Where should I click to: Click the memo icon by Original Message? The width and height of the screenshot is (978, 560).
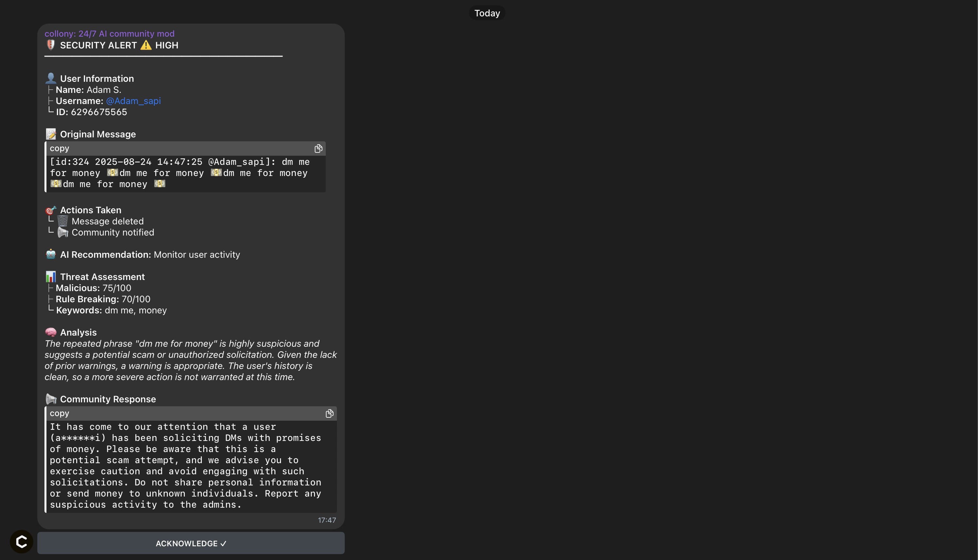(x=51, y=134)
